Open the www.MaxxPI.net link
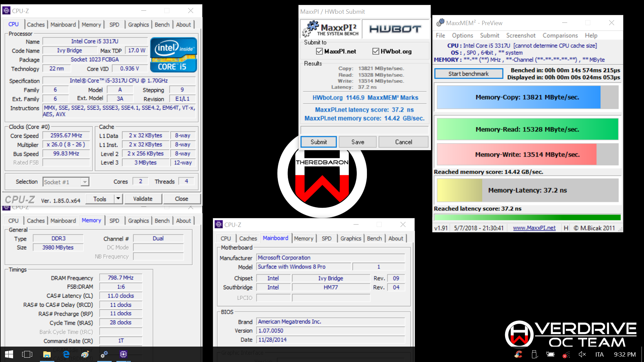This screenshot has width=644, height=362. coord(534,228)
